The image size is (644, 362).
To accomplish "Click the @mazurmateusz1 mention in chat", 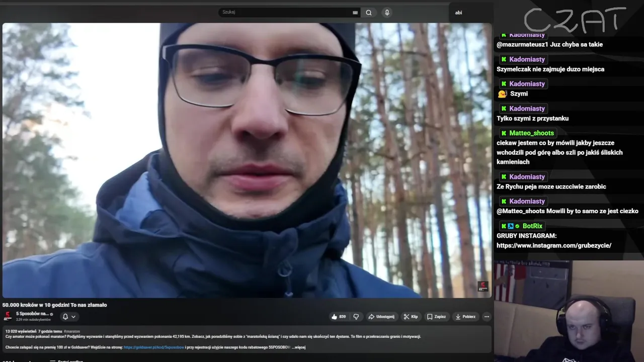I will [x=522, y=44].
